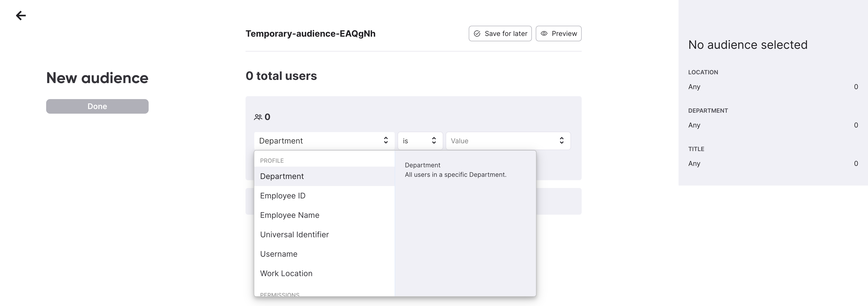Go back using the left arrow icon

pos(21,16)
